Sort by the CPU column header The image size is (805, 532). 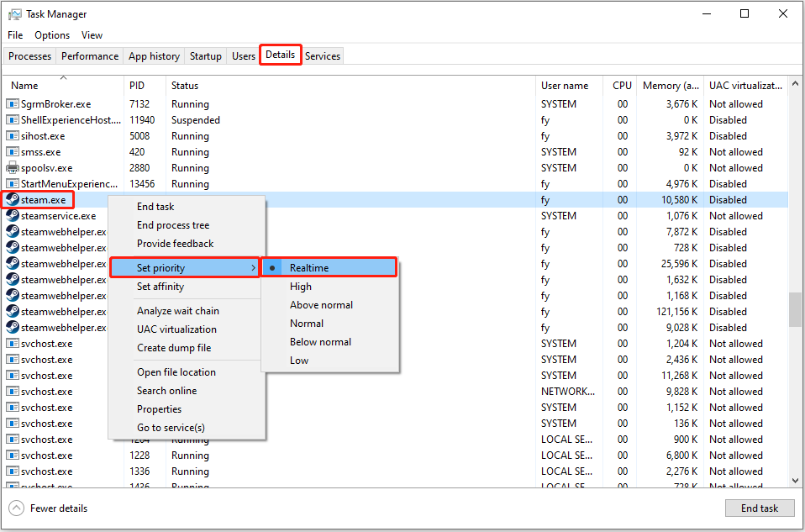619,86
